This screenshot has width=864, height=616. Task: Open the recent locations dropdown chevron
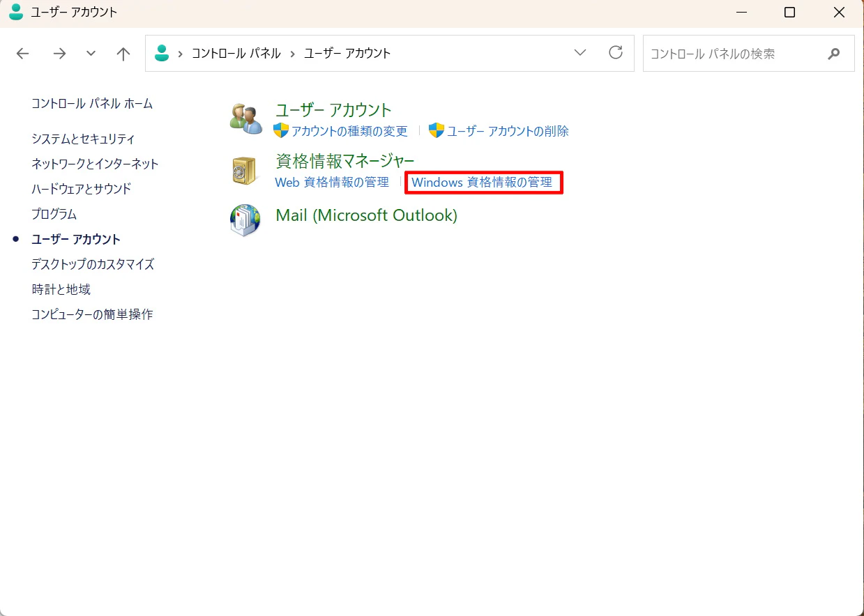[91, 54]
